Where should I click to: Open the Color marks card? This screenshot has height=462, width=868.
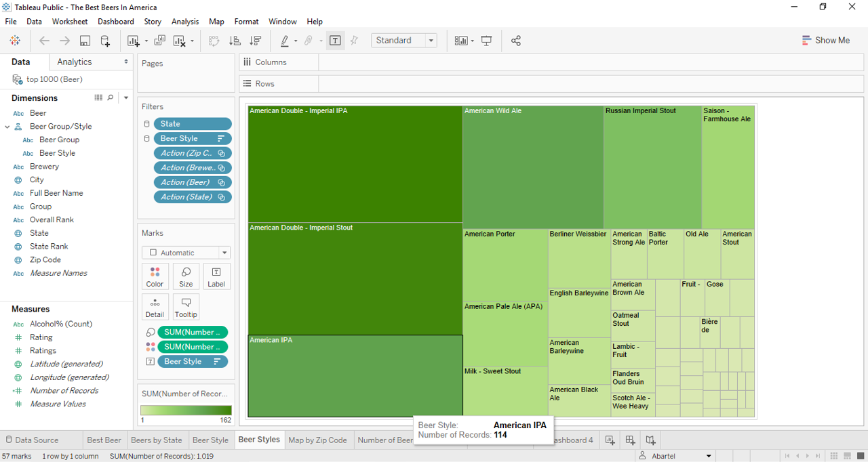point(155,276)
